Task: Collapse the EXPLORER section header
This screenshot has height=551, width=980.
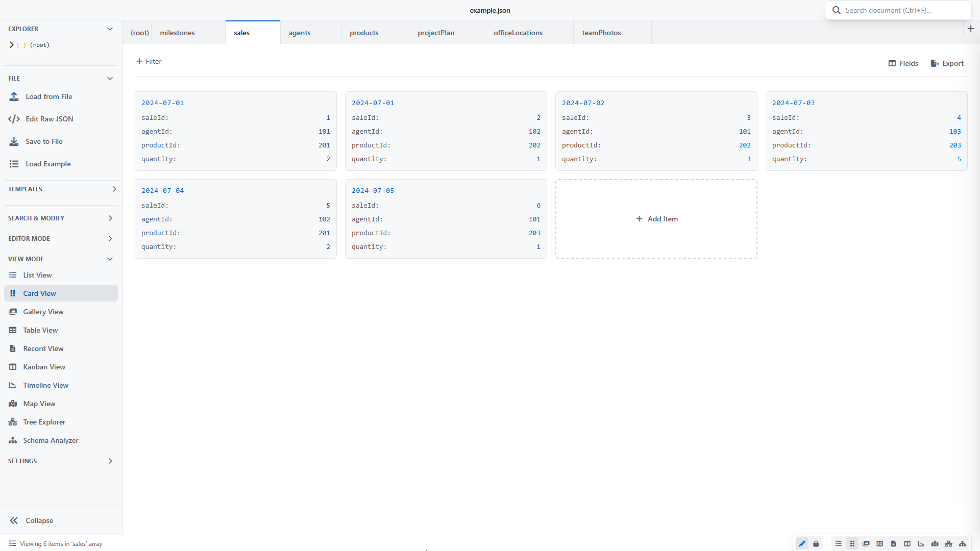Action: click(x=110, y=29)
